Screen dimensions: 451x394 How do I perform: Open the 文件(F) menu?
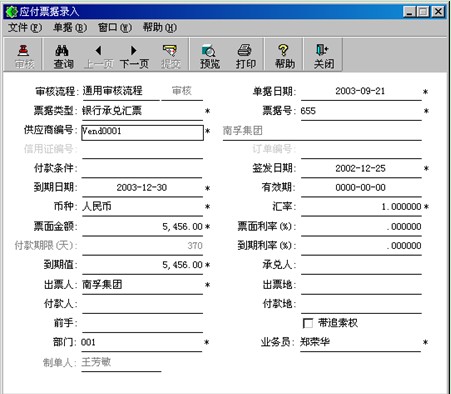25,28
